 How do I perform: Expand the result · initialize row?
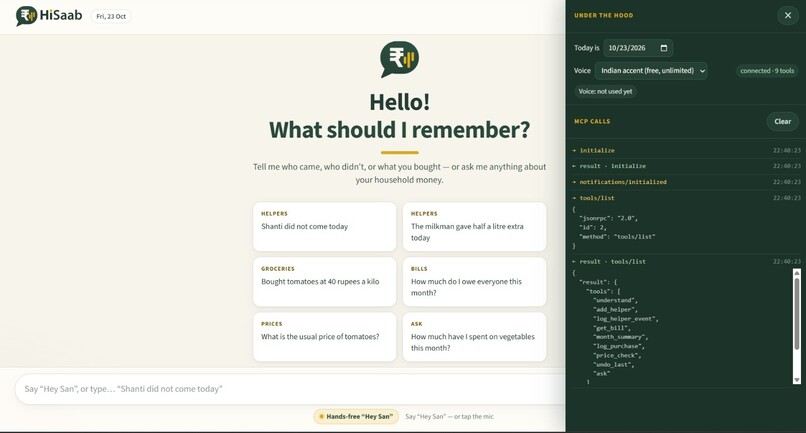[x=686, y=166]
